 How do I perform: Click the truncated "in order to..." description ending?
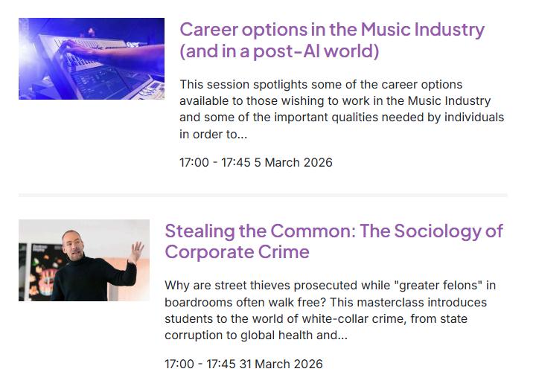[x=213, y=135]
